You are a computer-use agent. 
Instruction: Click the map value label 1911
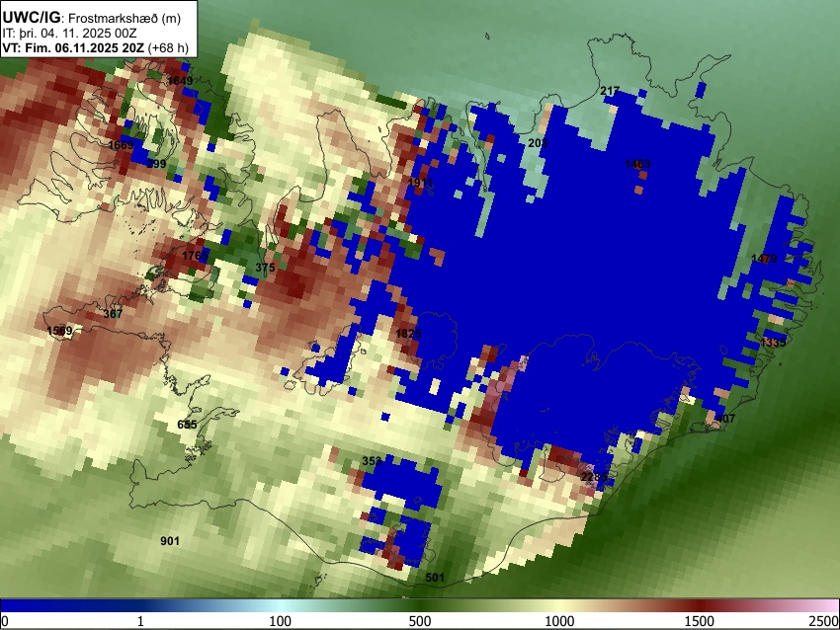pos(421,183)
